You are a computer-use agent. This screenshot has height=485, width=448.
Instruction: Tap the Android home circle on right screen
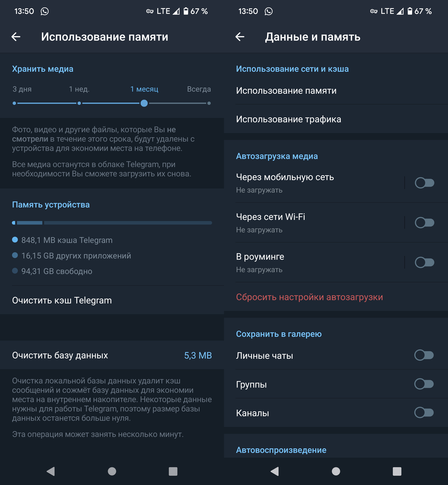point(336,472)
